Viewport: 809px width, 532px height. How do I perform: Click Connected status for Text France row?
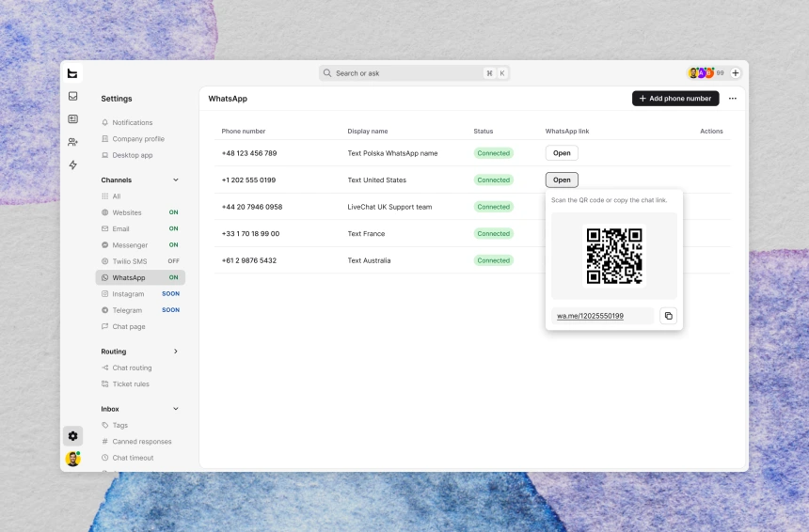click(x=493, y=233)
